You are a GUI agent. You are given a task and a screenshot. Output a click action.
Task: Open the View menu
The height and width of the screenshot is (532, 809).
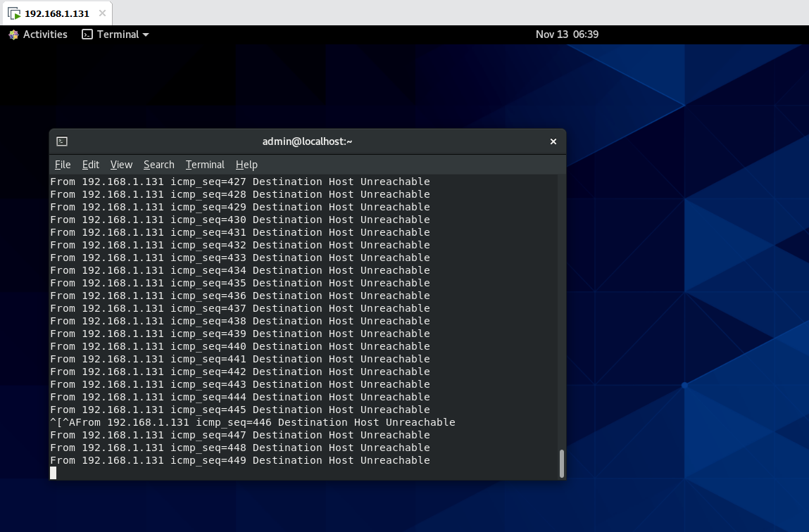121,165
